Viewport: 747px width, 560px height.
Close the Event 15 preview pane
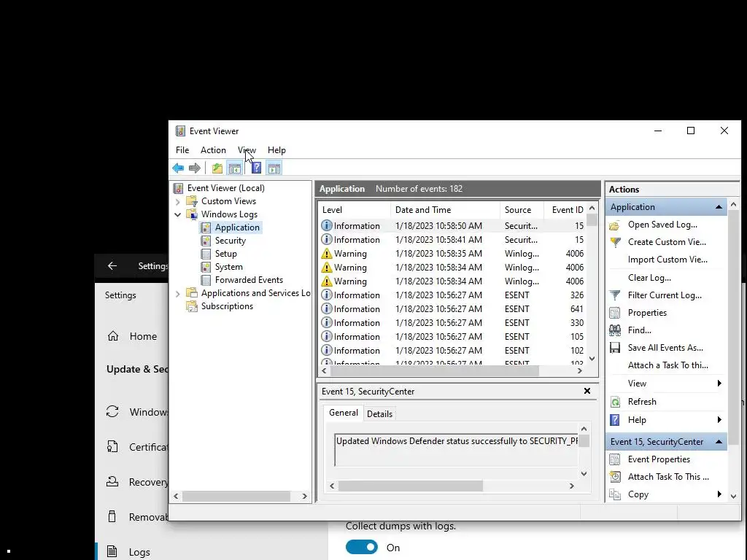pos(587,391)
